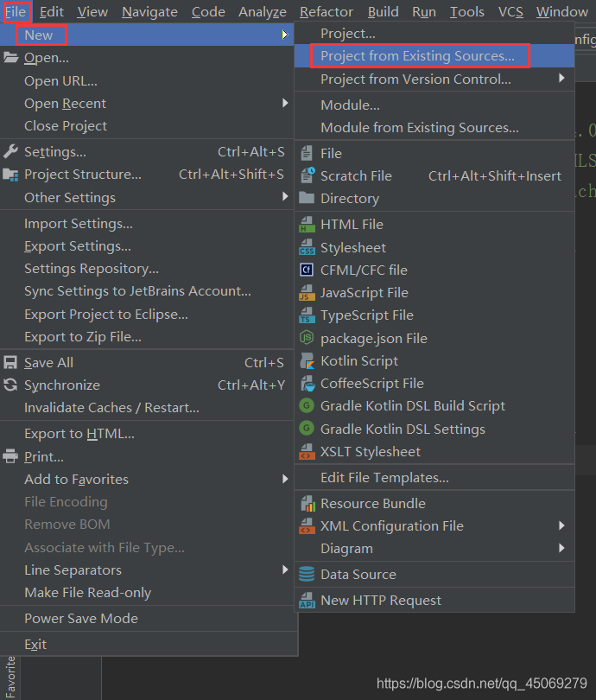Click the New HTTP Request icon

click(307, 601)
